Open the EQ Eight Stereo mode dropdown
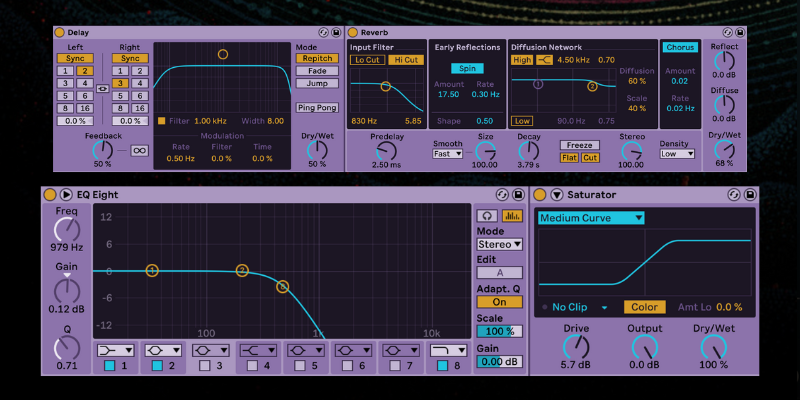Image resolution: width=800 pixels, height=400 pixels. click(x=500, y=244)
